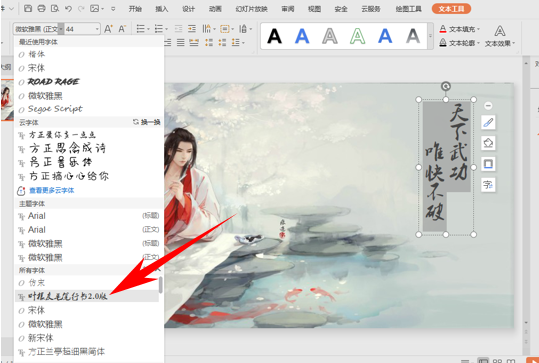Expand the 文本填充 dropdown arrow
Screen dimensions: 539x363
tap(478, 29)
